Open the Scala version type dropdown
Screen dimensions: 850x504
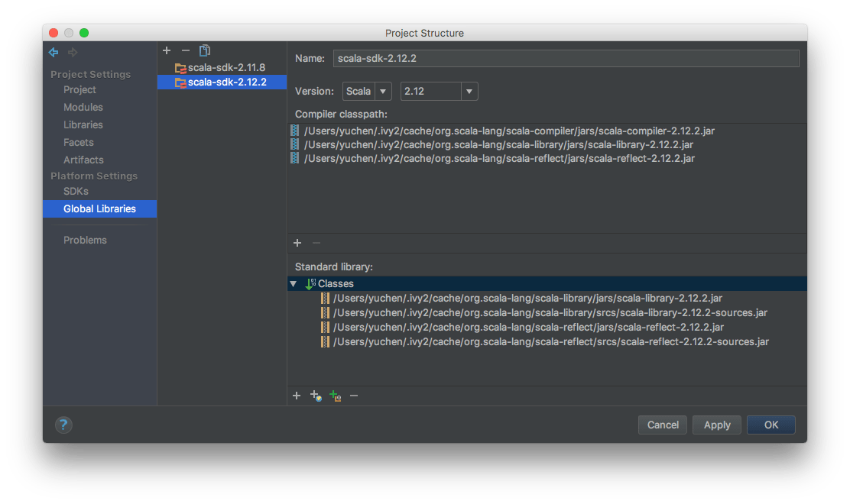pos(367,91)
